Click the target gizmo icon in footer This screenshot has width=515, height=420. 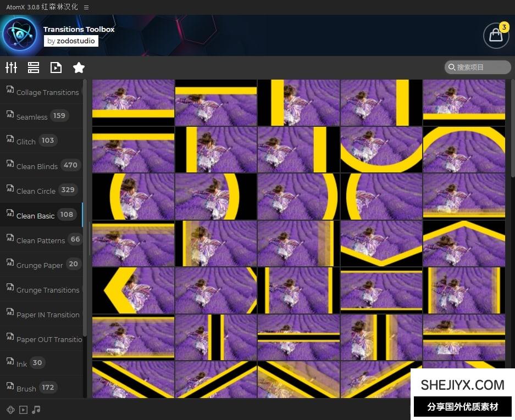10,410
